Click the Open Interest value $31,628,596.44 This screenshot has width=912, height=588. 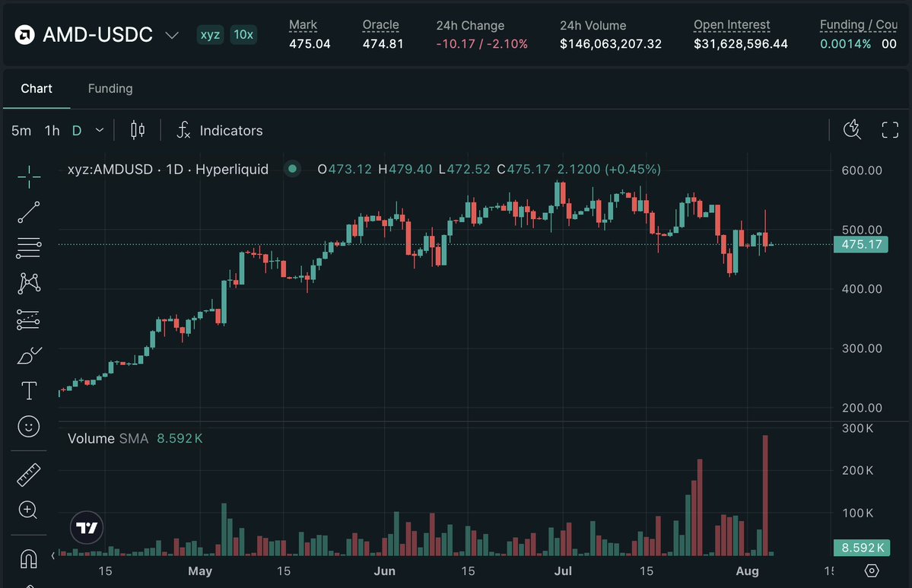740,44
